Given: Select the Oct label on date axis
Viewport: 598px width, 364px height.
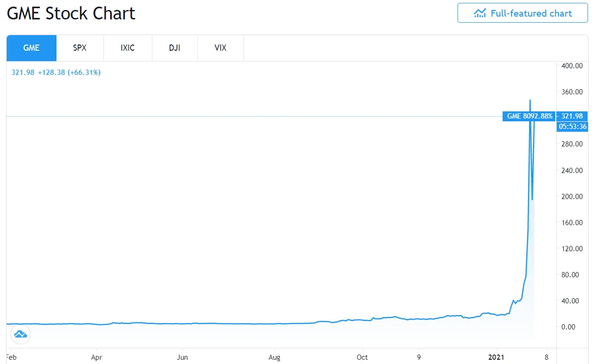Looking at the screenshot, I should point(362,357).
